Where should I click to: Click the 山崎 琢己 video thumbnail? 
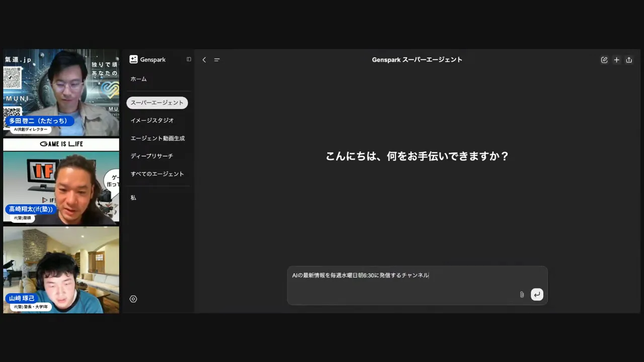click(60, 270)
